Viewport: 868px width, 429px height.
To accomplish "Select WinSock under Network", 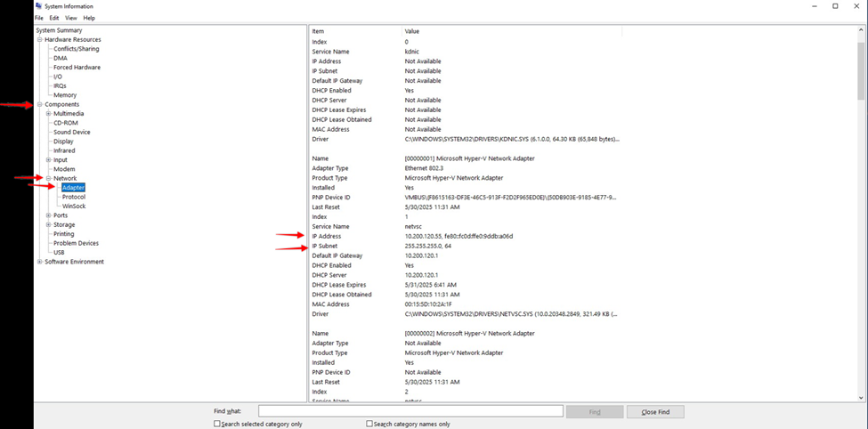I will point(74,206).
